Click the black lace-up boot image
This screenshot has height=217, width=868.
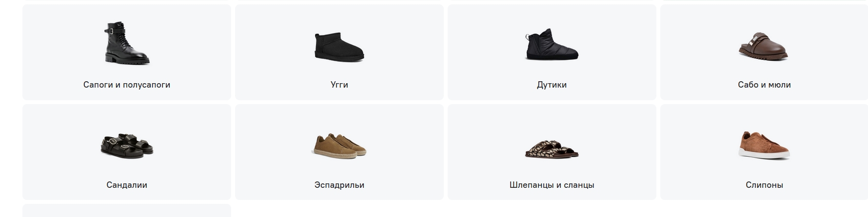(x=127, y=43)
